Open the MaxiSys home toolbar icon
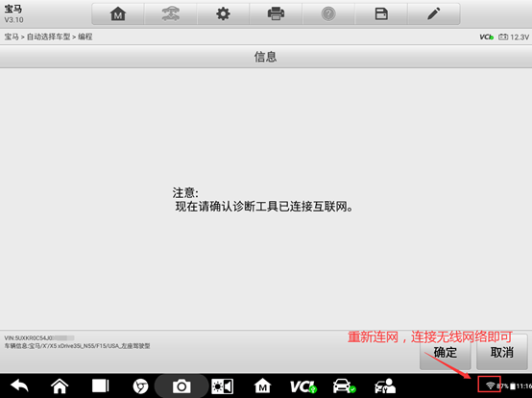 118,13
